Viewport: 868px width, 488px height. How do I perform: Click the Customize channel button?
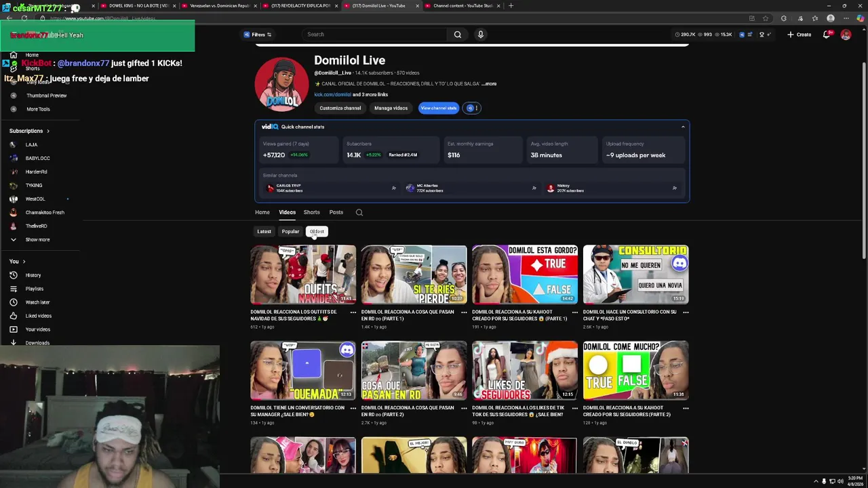(340, 108)
